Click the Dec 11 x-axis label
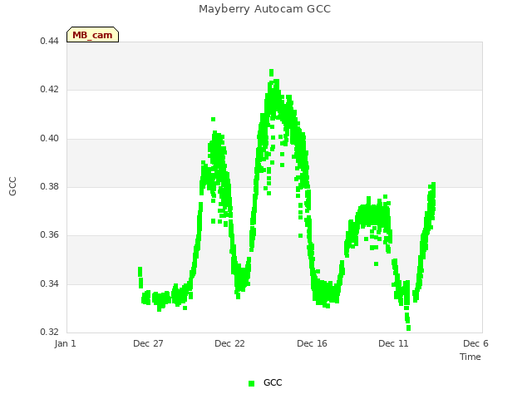The height and width of the screenshot is (399, 532). coord(393,343)
